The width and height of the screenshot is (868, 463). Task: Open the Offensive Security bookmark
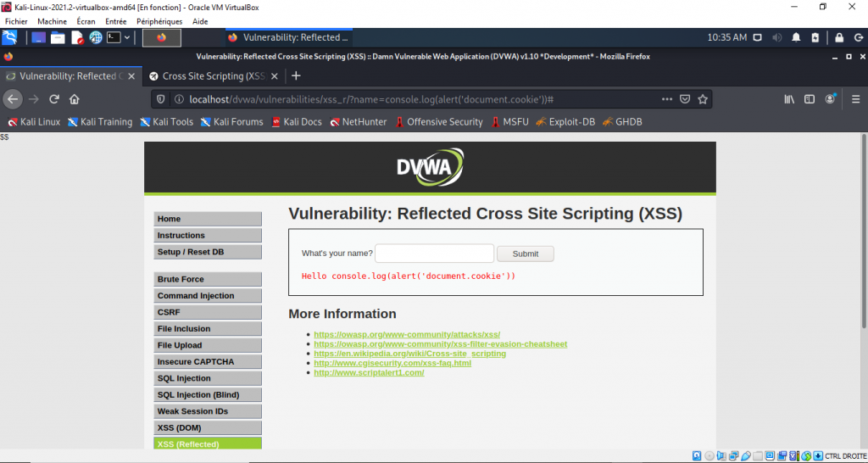coord(439,122)
